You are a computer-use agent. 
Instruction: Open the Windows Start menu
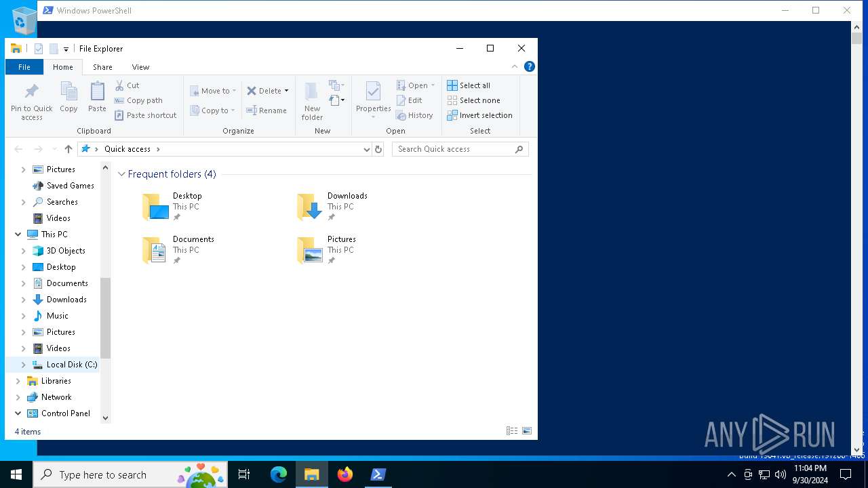click(x=16, y=474)
